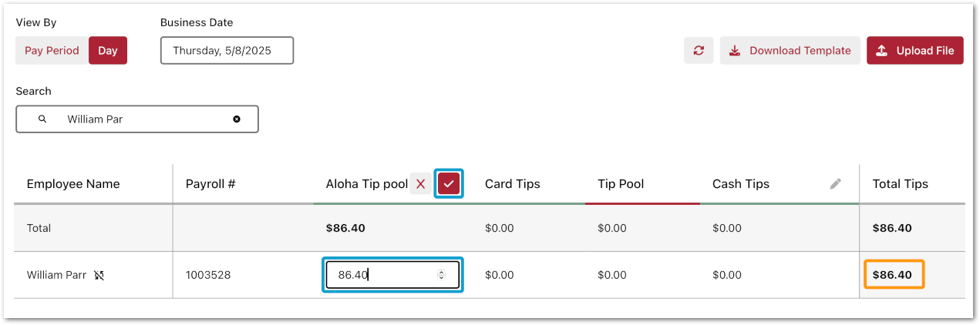This screenshot has width=980, height=325.
Task: Click the stepper arrows in tip input
Action: [441, 275]
